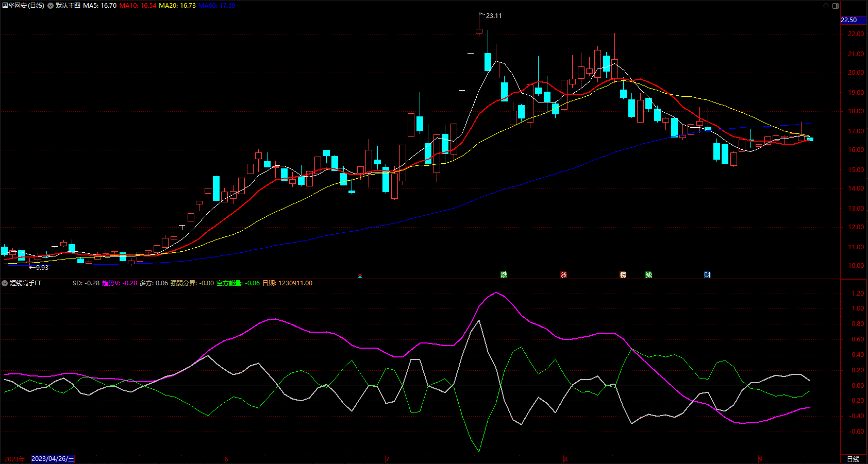The image size is (868, 464).
Task: Click the 22.00 price axis label
Action: click(856, 34)
